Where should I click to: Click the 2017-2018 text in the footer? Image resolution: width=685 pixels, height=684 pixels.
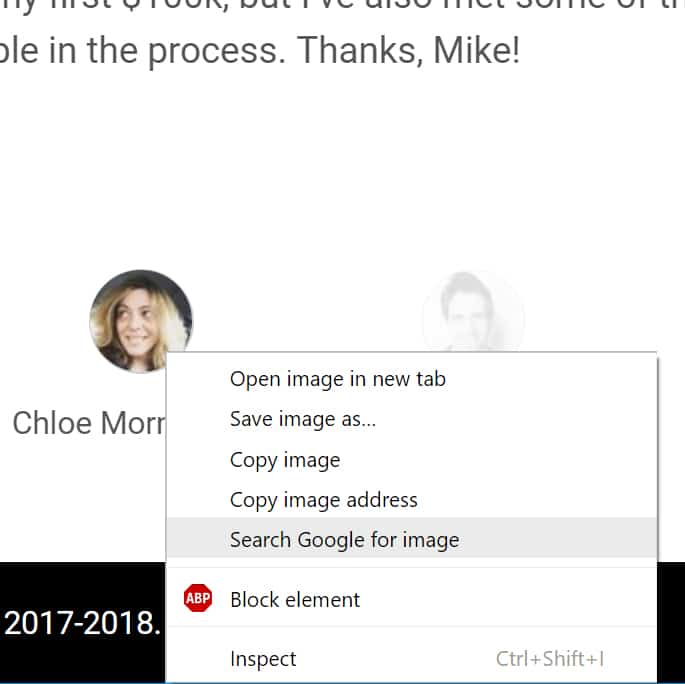pos(83,622)
